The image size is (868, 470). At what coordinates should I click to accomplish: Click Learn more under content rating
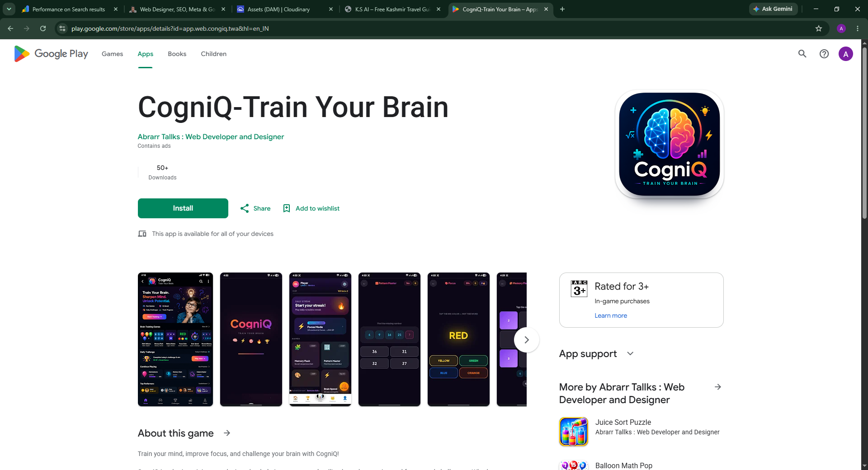[x=611, y=315]
